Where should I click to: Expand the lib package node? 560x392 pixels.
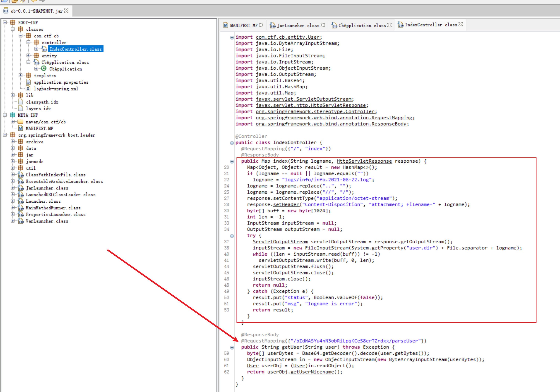click(x=13, y=95)
